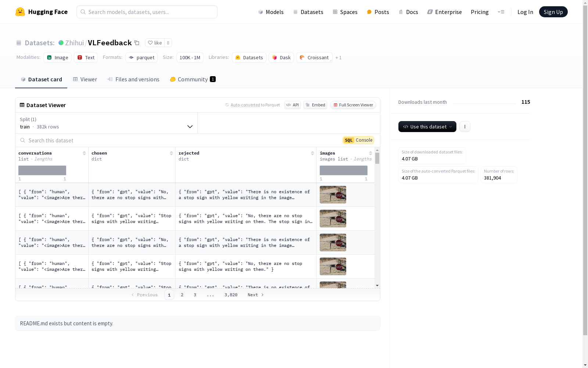This screenshot has width=588, height=368.
Task: Open the Full Screen Viewer
Action: tap(353, 105)
